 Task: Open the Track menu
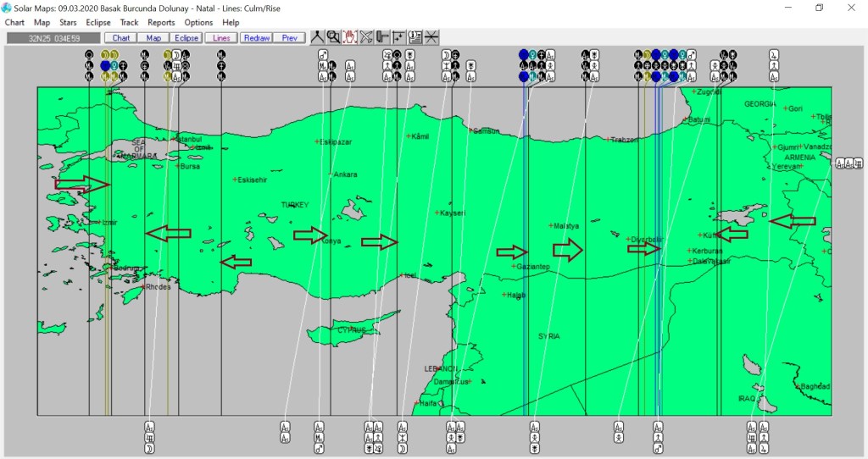[x=130, y=22]
